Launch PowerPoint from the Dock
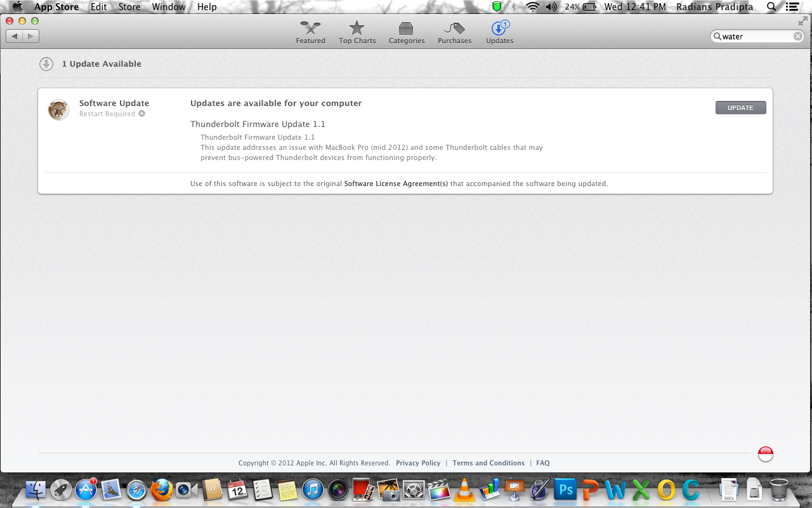 pyautogui.click(x=590, y=490)
